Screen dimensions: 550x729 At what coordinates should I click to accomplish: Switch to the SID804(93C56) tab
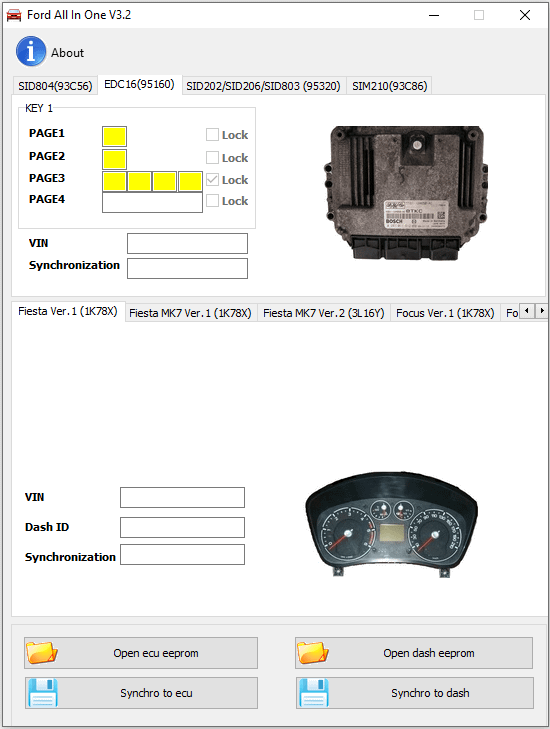(x=55, y=86)
